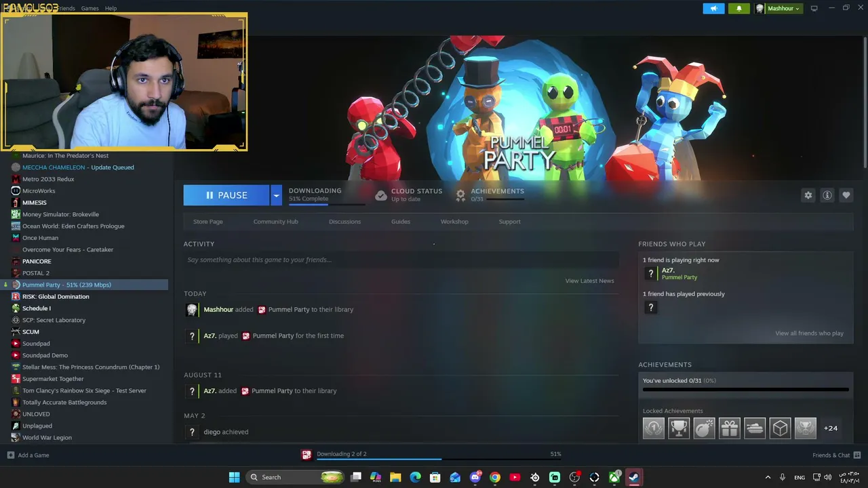This screenshot has height=488, width=868.
Task: Open the green notifications bell
Action: pos(739,8)
